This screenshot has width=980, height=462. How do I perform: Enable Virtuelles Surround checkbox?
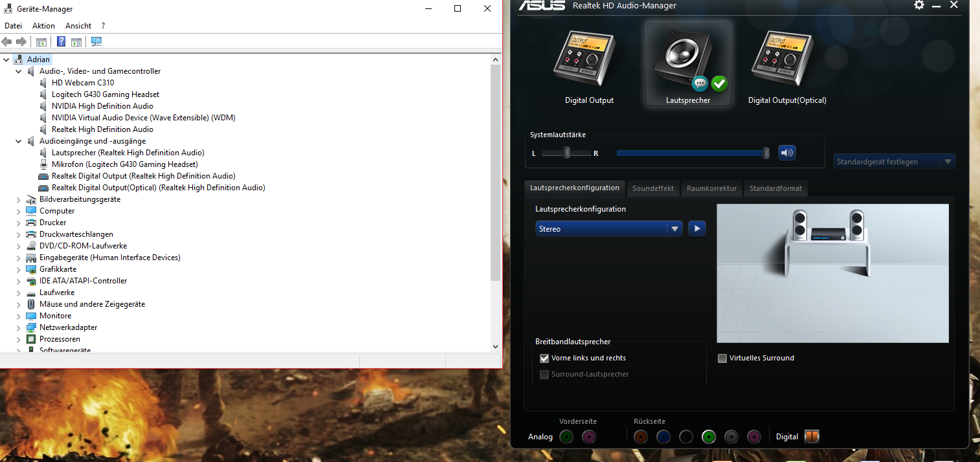(722, 358)
